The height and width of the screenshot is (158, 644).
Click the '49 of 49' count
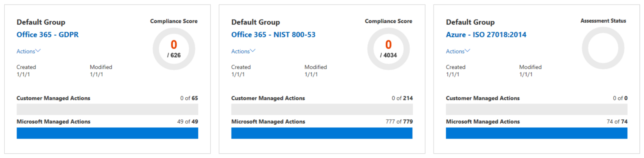click(x=188, y=122)
